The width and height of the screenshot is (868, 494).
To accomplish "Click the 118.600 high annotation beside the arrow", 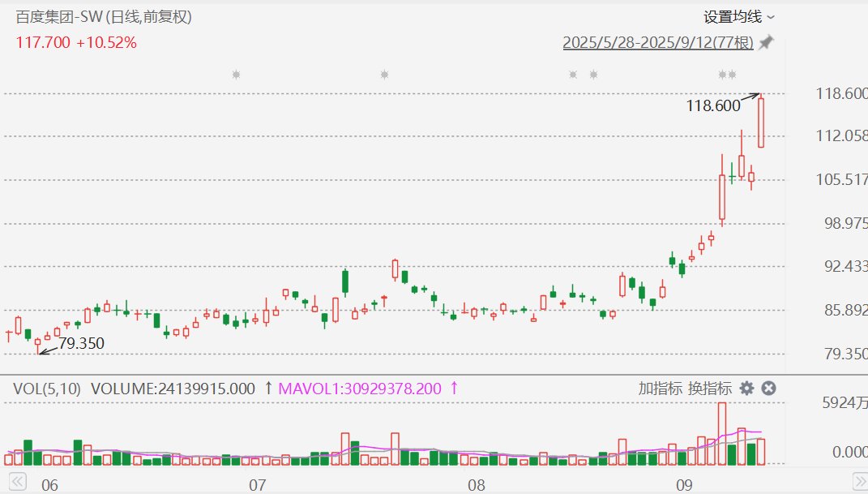I will (713, 105).
